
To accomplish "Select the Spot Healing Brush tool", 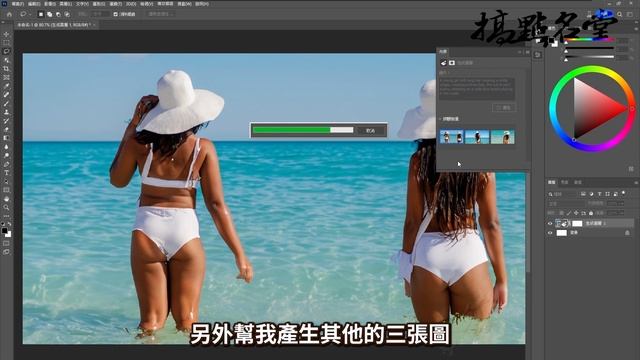I will tap(6, 95).
